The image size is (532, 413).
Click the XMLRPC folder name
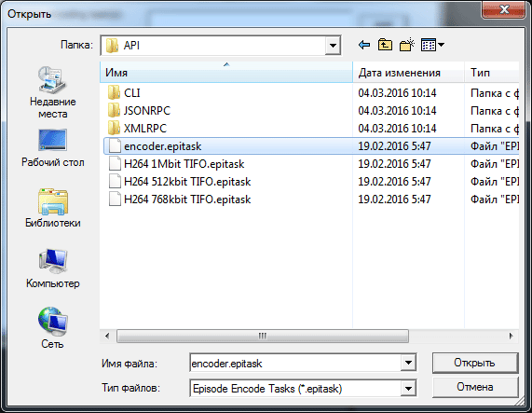(145, 129)
